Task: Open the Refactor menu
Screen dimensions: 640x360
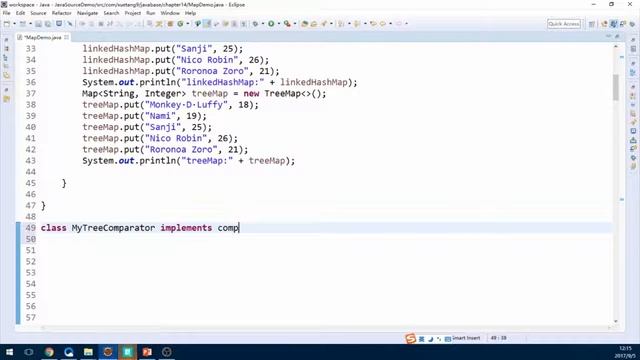Action: click(x=62, y=13)
